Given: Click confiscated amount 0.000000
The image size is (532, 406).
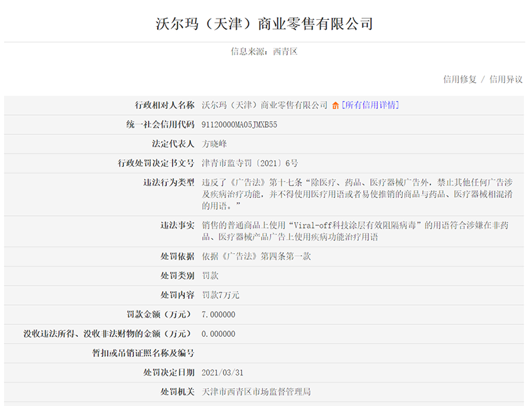Looking at the screenshot, I should [218, 334].
